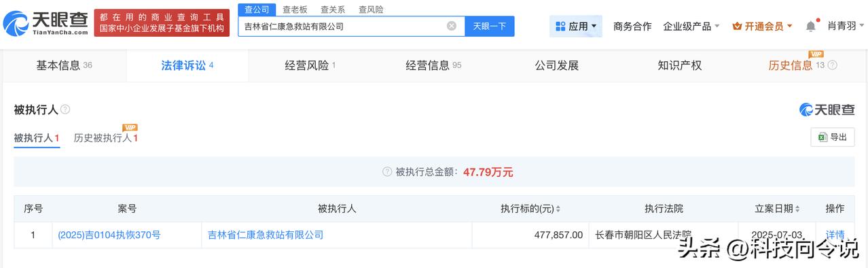Switch to the 基本信息 tab
The width and height of the screenshot is (868, 268).
coord(64,65)
